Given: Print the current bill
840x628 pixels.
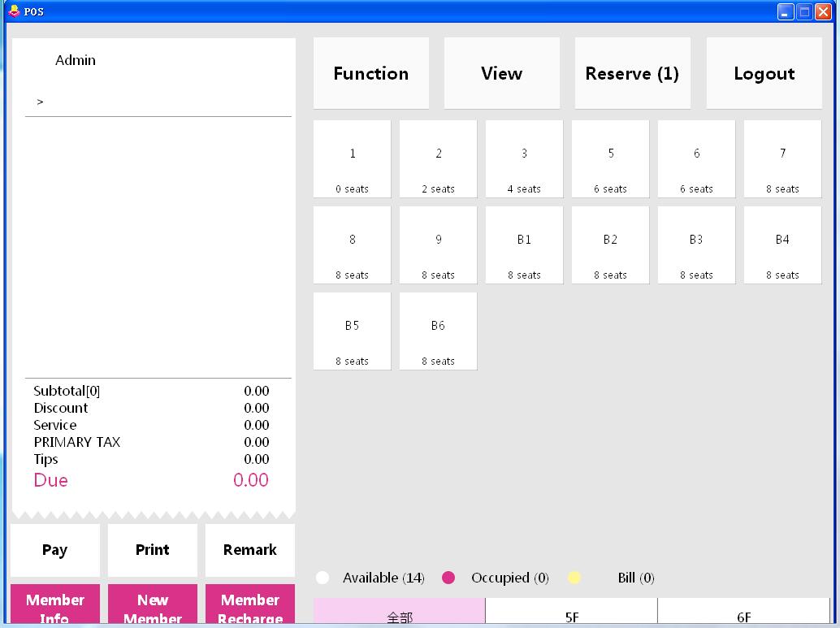Looking at the screenshot, I should click(153, 550).
